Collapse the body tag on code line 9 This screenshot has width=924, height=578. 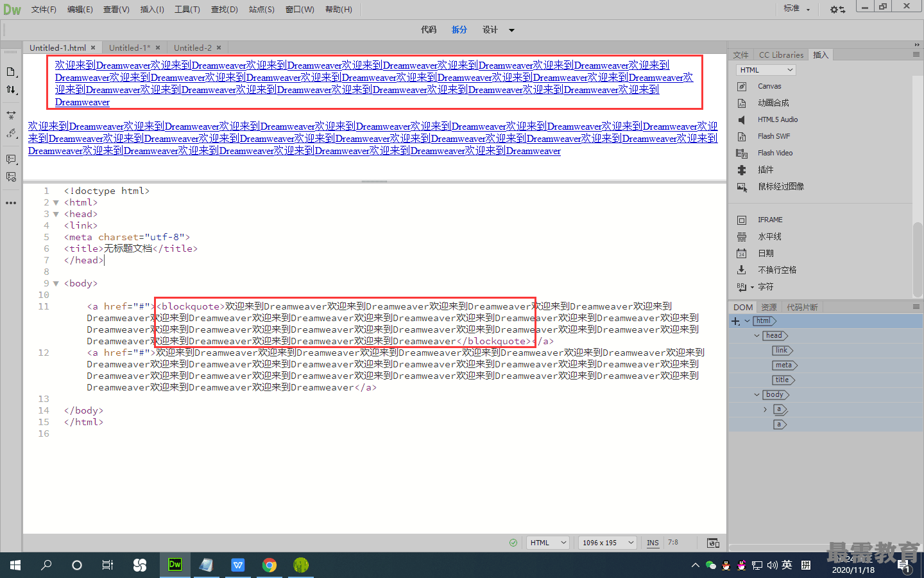tap(56, 283)
